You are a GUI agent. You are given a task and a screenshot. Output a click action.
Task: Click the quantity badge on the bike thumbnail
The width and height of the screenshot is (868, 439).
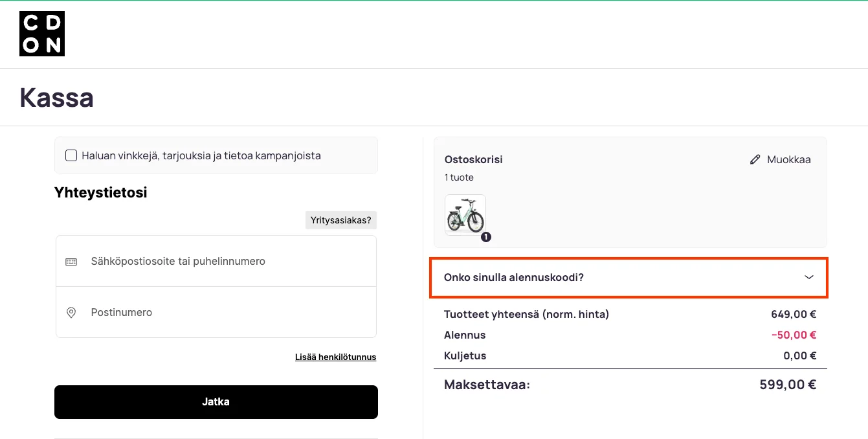click(x=486, y=237)
